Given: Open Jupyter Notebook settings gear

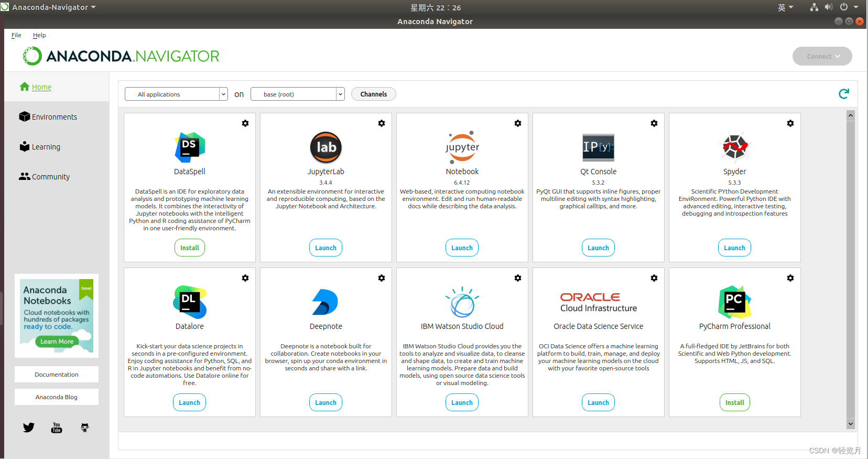Looking at the screenshot, I should (518, 123).
